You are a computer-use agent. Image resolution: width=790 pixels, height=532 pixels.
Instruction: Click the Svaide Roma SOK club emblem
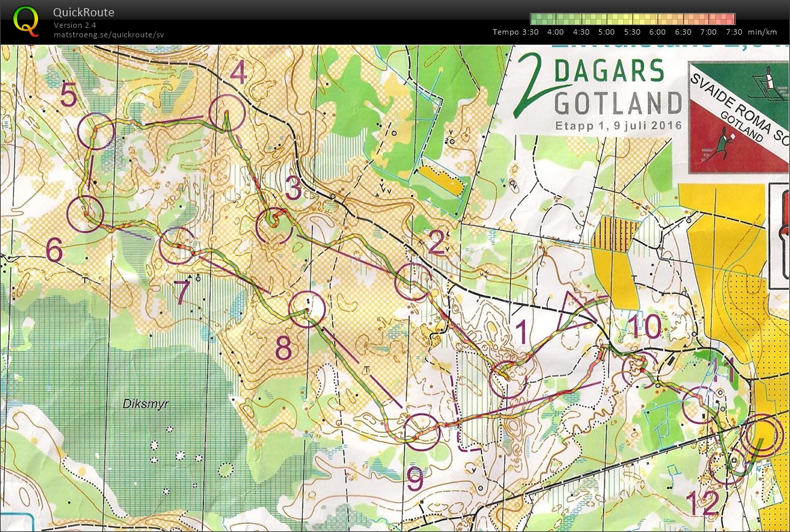pos(738,118)
